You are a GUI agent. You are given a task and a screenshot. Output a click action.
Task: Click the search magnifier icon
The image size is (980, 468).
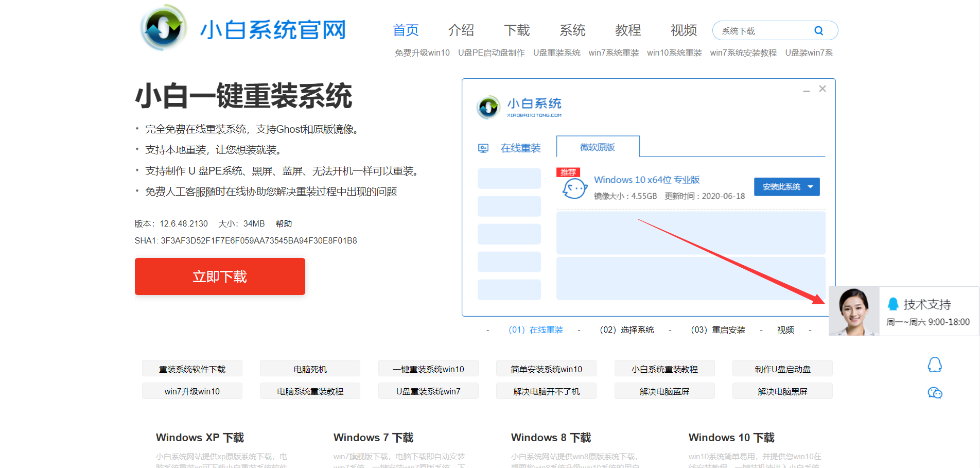[819, 30]
